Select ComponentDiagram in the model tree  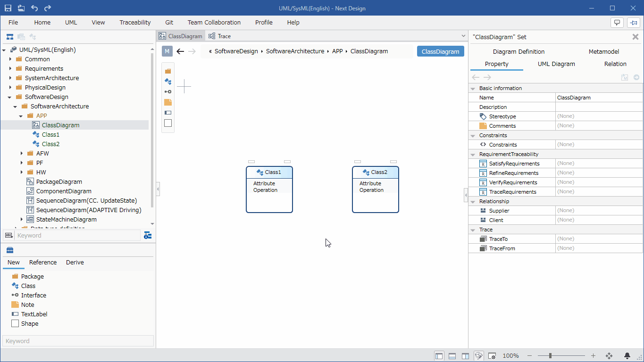click(x=64, y=191)
